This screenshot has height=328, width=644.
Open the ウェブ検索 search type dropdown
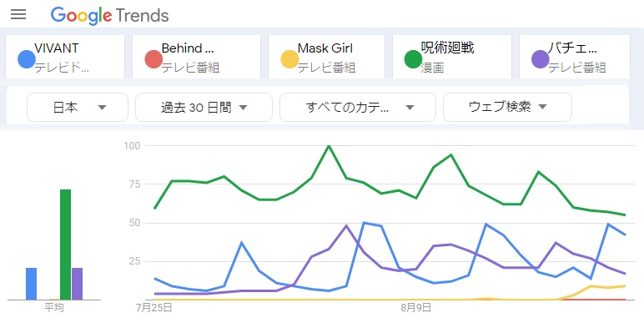point(507,108)
